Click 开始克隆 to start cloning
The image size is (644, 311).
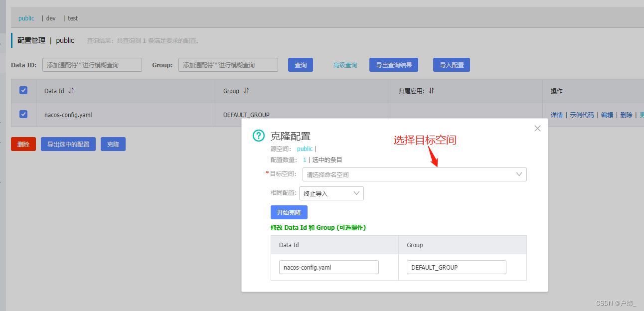[x=289, y=212]
